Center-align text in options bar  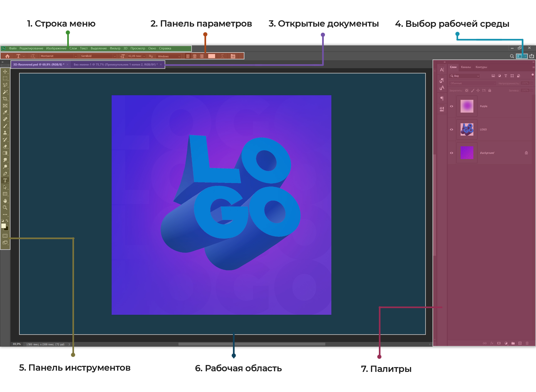tap(195, 56)
